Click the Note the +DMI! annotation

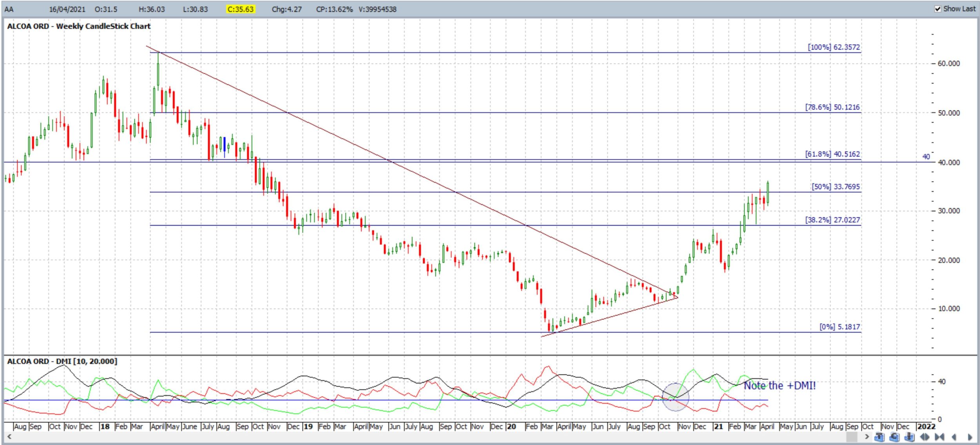[x=779, y=386]
